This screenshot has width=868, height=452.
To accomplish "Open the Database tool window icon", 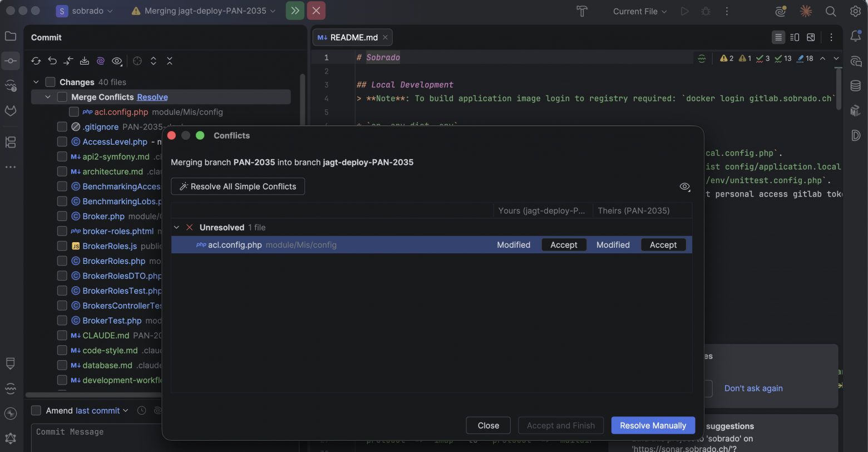I will pyautogui.click(x=856, y=86).
